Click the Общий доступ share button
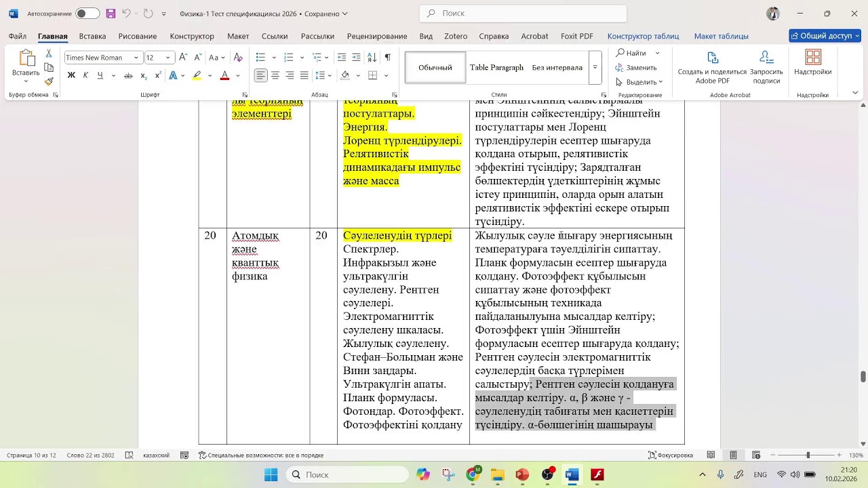Image resolution: width=868 pixels, height=488 pixels. (x=825, y=36)
